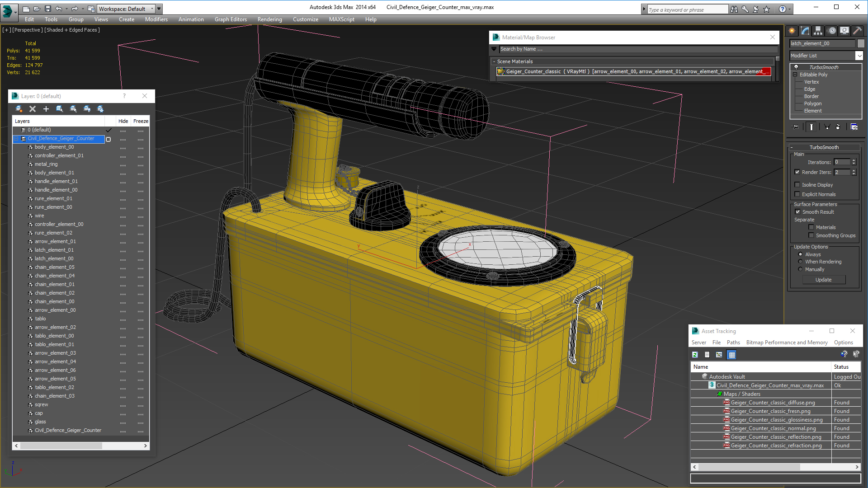Switch to the Display command panel tab

[x=844, y=31]
